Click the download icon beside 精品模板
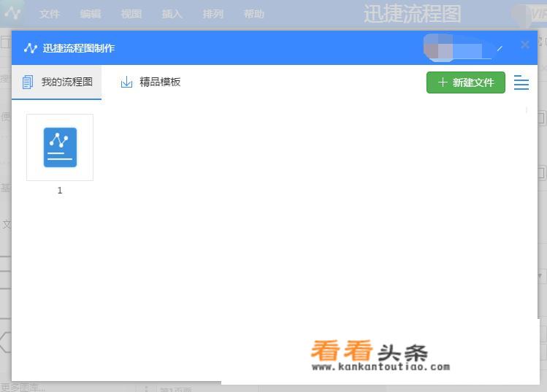 [126, 82]
